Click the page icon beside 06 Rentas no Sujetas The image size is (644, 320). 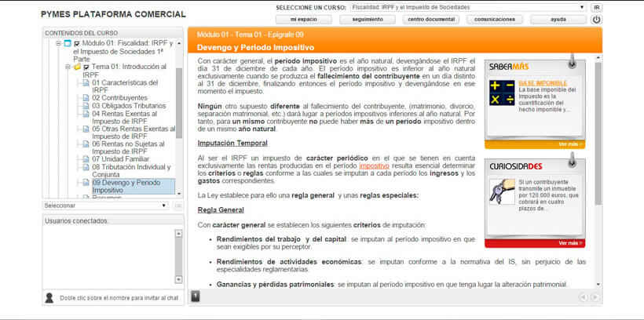click(x=86, y=144)
